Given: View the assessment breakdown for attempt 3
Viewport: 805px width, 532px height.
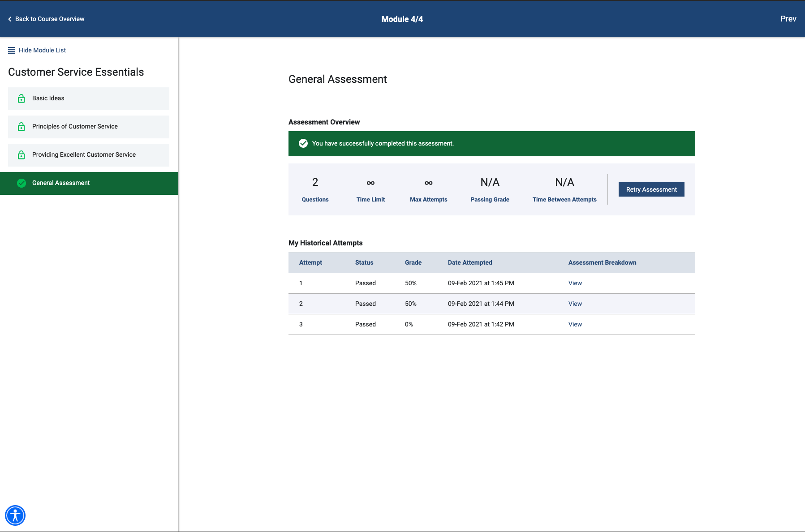Looking at the screenshot, I should (x=575, y=324).
